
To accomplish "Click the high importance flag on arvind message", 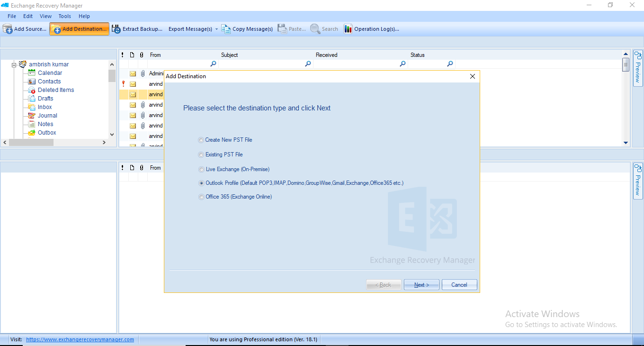I will click(x=123, y=84).
